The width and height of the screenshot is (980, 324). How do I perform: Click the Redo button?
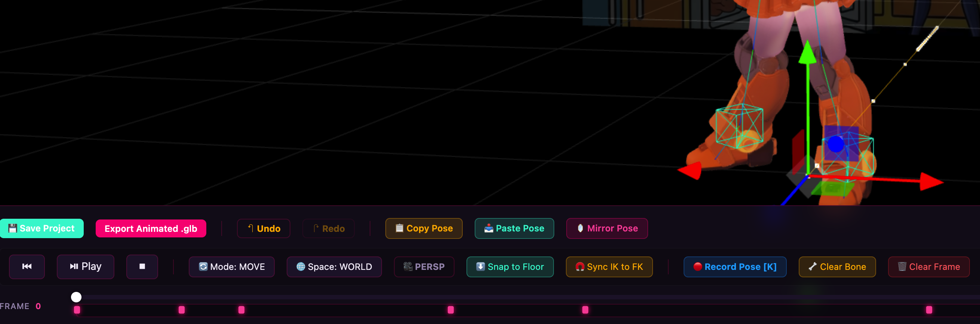[329, 228]
